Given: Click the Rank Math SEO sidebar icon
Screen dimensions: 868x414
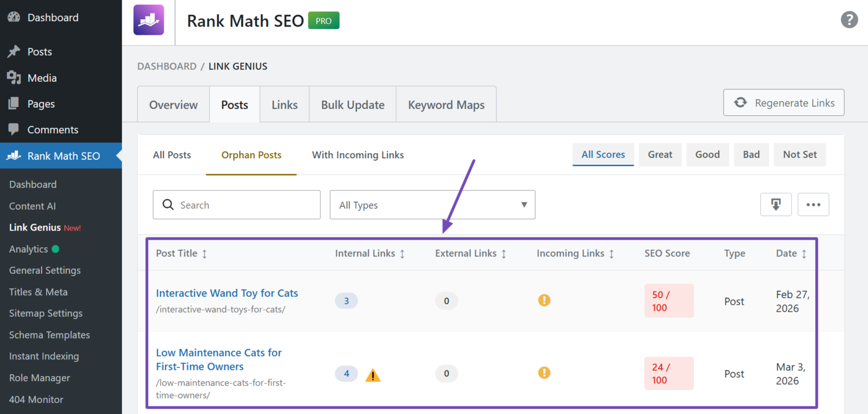Looking at the screenshot, I should coord(14,156).
